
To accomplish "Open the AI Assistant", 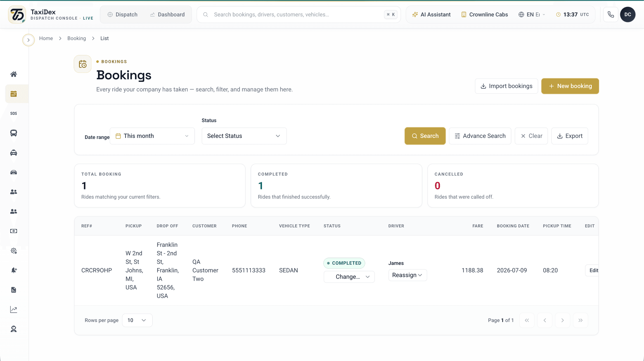I will tap(431, 15).
